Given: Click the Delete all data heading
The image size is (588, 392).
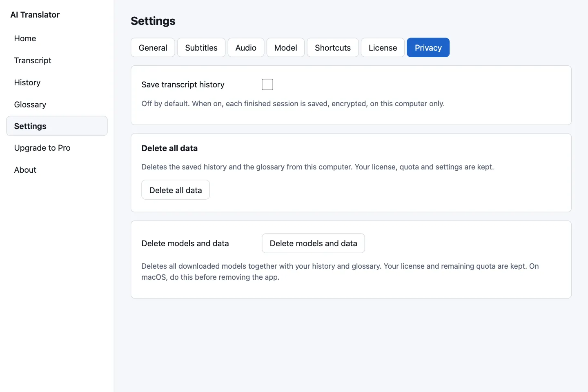Looking at the screenshot, I should click(169, 148).
